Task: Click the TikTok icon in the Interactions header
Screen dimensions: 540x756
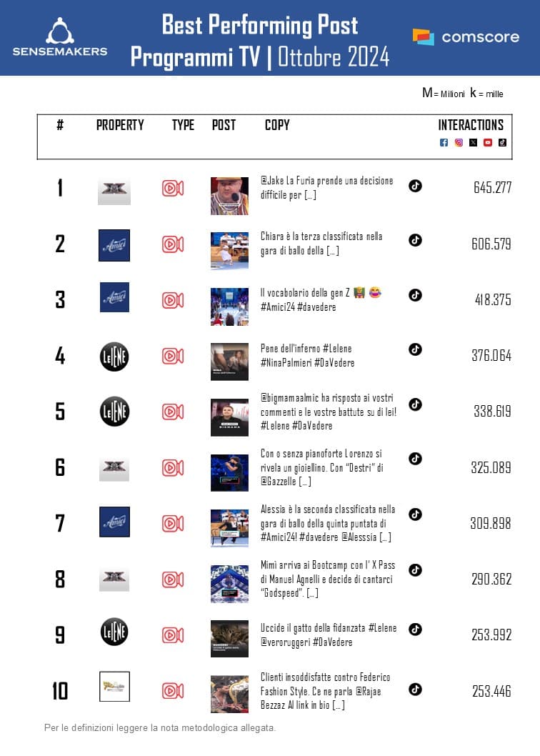Action: click(x=502, y=143)
